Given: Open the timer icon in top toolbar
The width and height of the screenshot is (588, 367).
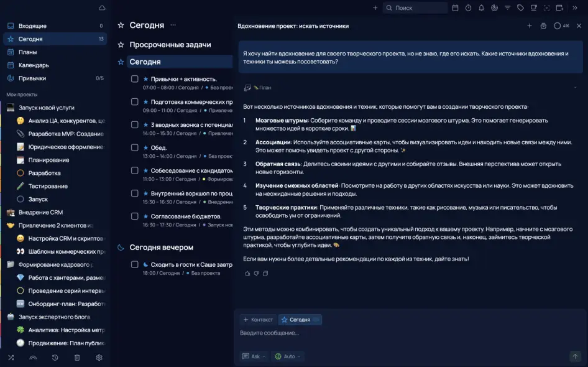Looking at the screenshot, I should [x=468, y=8].
